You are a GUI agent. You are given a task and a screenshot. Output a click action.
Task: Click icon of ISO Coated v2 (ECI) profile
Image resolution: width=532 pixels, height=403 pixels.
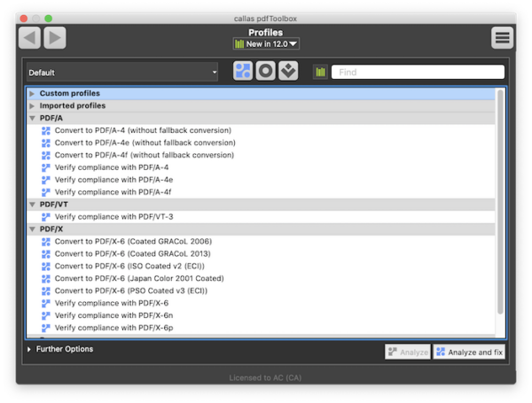(46, 267)
